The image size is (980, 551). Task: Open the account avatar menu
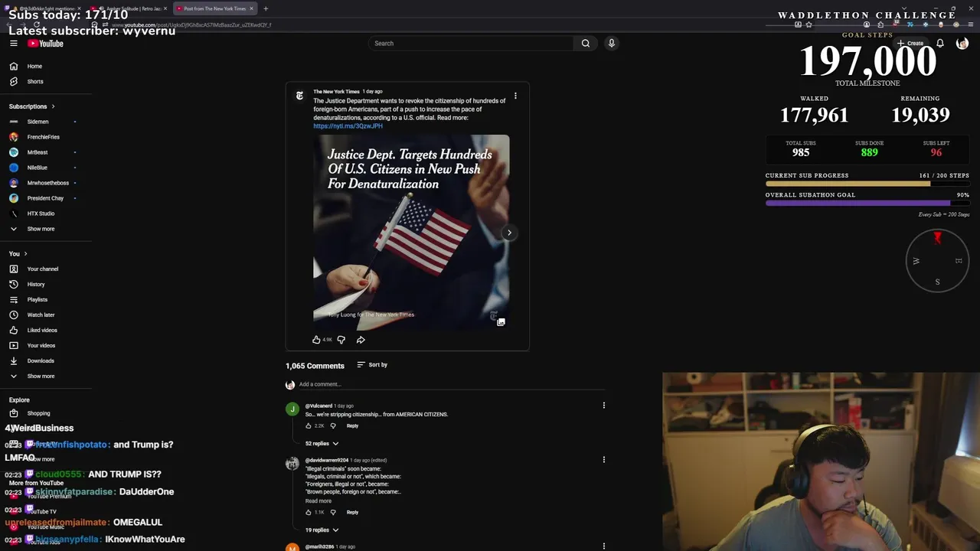click(962, 44)
